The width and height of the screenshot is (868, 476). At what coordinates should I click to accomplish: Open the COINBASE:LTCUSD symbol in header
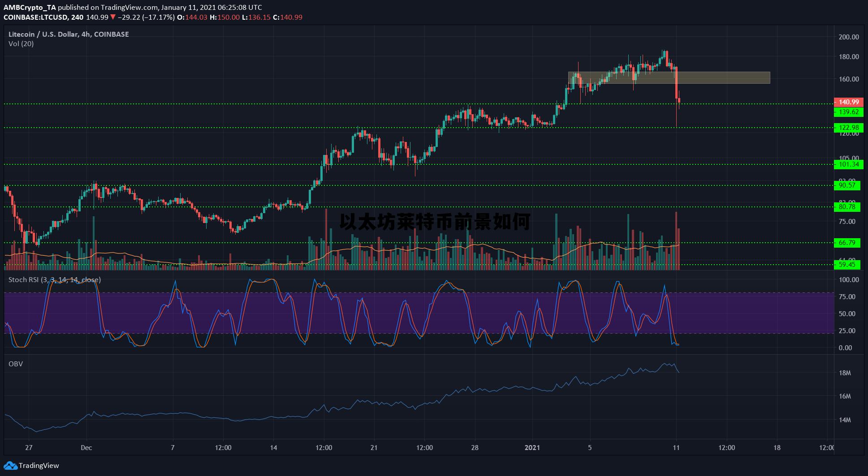(x=36, y=17)
